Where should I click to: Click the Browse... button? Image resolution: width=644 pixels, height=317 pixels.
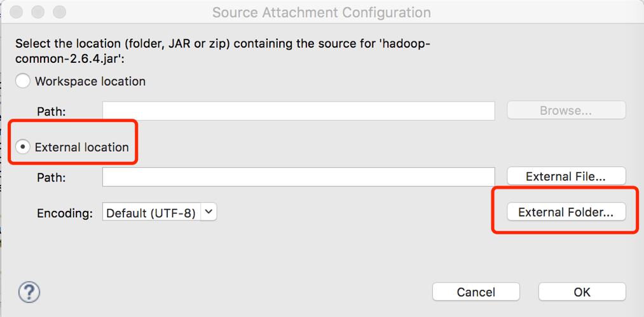(x=566, y=111)
